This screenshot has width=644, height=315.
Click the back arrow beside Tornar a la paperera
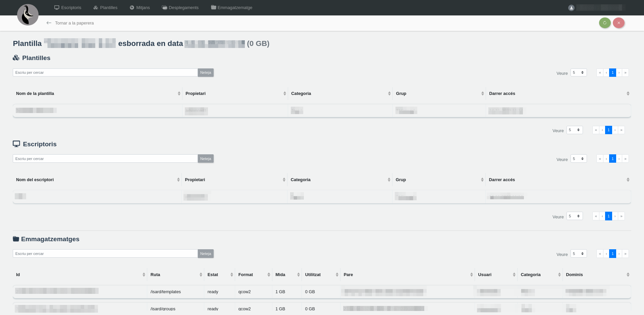(49, 23)
